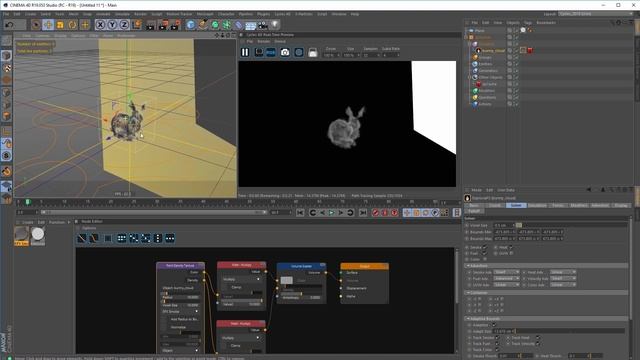This screenshot has width=640, height=360.
Task: Click the lock icon in preview toolbar
Action: tap(313, 52)
